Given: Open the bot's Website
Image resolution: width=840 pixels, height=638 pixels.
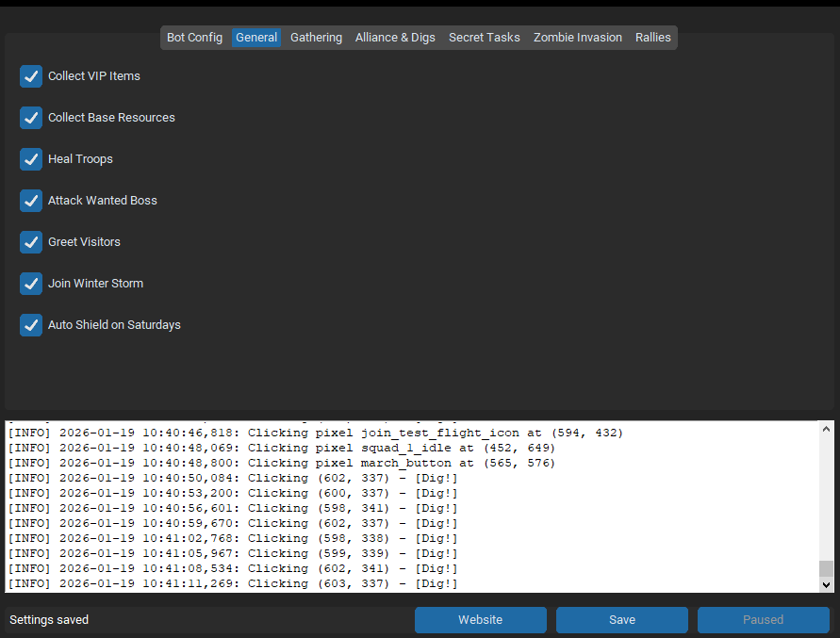Looking at the screenshot, I should point(480,620).
